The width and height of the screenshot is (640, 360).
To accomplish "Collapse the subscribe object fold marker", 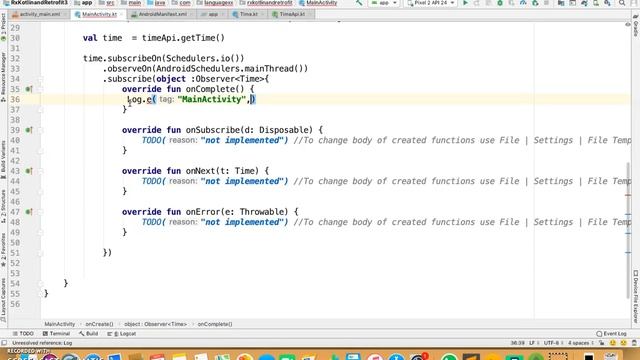I will (40, 79).
